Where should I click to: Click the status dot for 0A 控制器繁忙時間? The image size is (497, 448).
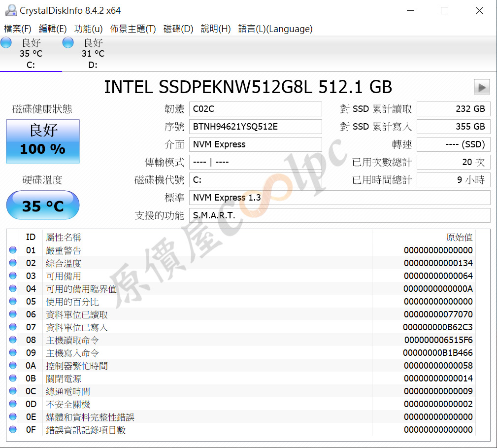click(13, 366)
